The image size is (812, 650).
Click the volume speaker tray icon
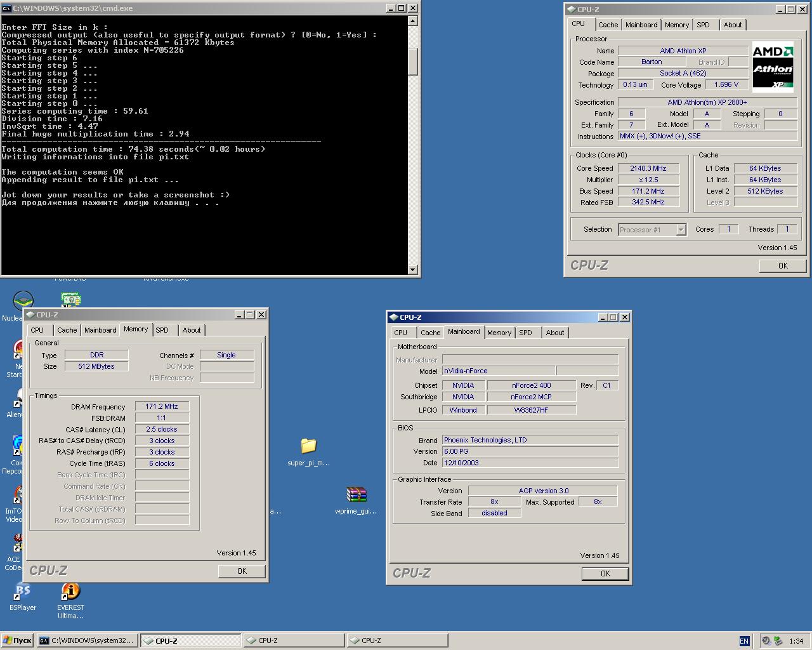coord(766,640)
